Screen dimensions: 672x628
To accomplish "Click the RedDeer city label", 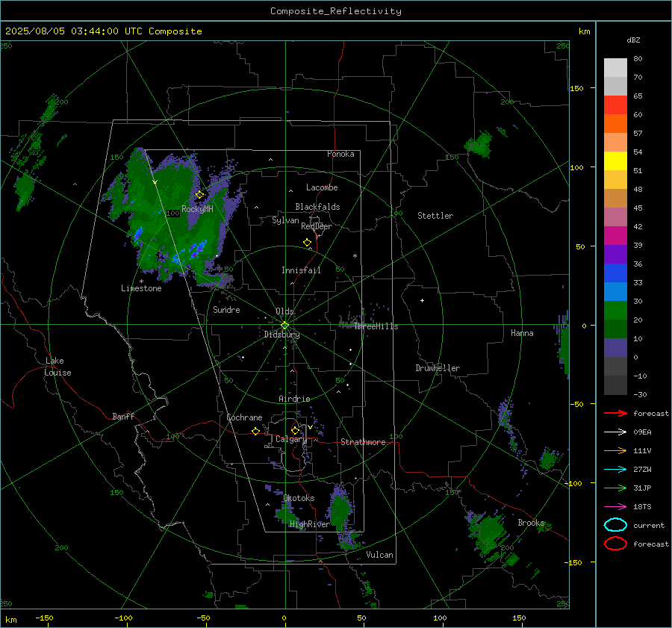I will coord(317,226).
